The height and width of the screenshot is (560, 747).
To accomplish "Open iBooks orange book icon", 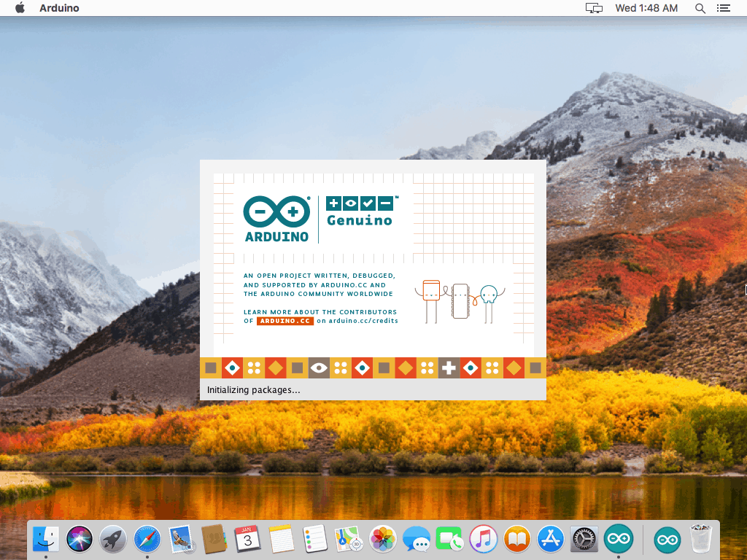I will coord(517,539).
